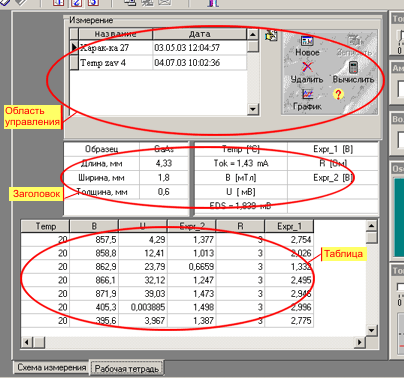Click the toolbar button numbered 2

coord(76,3)
